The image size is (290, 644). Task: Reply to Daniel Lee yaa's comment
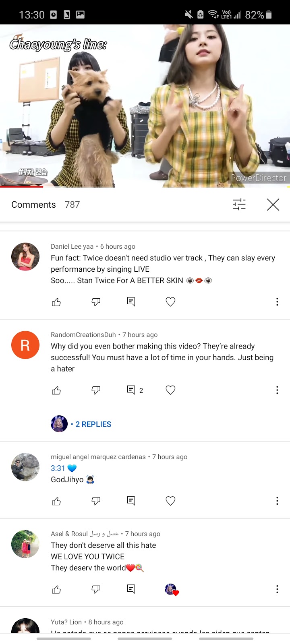(x=131, y=302)
